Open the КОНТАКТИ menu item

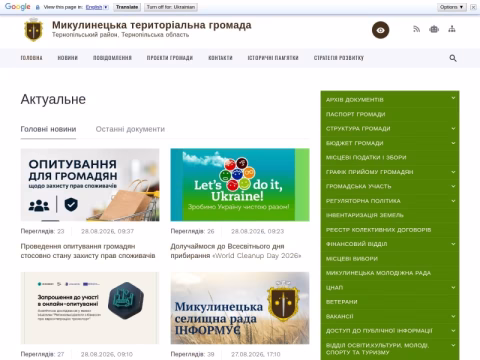click(x=220, y=58)
